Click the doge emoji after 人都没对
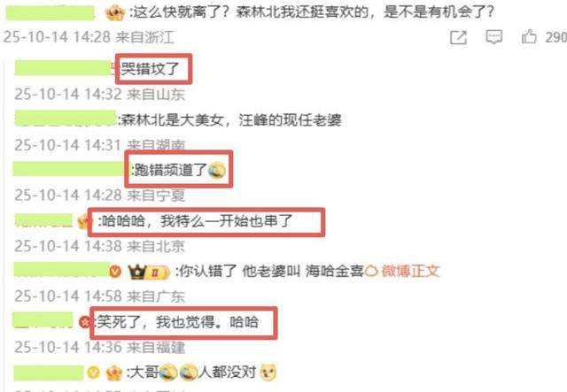Screen dimensions: 567x392 (x=268, y=372)
